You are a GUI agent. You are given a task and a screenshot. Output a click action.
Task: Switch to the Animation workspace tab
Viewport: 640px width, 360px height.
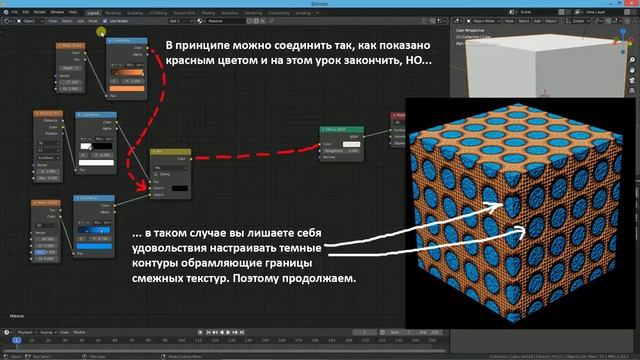coord(230,13)
